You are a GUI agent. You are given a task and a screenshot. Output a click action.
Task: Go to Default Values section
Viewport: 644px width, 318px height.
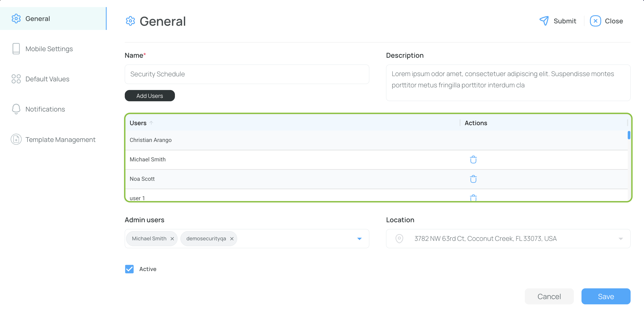(47, 79)
